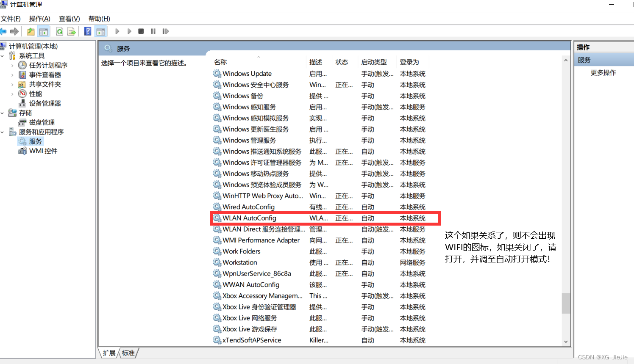Click the WMI 控件 icon in tree

pyautogui.click(x=22, y=151)
